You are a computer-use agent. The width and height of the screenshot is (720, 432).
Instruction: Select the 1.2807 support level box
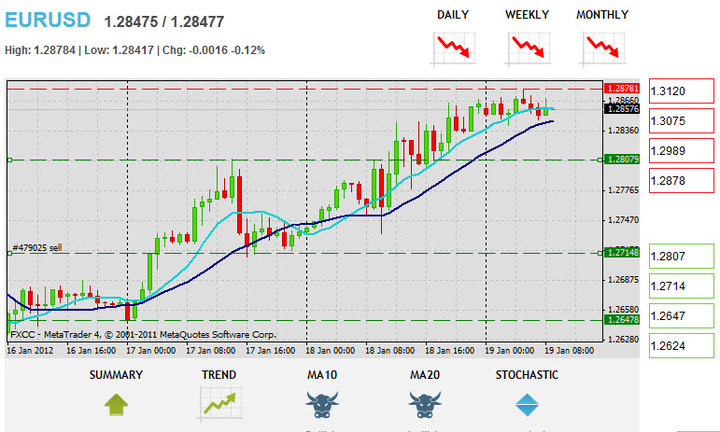pyautogui.click(x=683, y=256)
